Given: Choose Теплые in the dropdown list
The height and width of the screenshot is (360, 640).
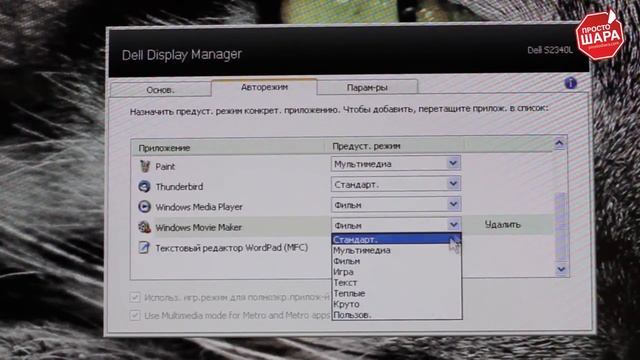Looking at the screenshot, I should point(396,293).
